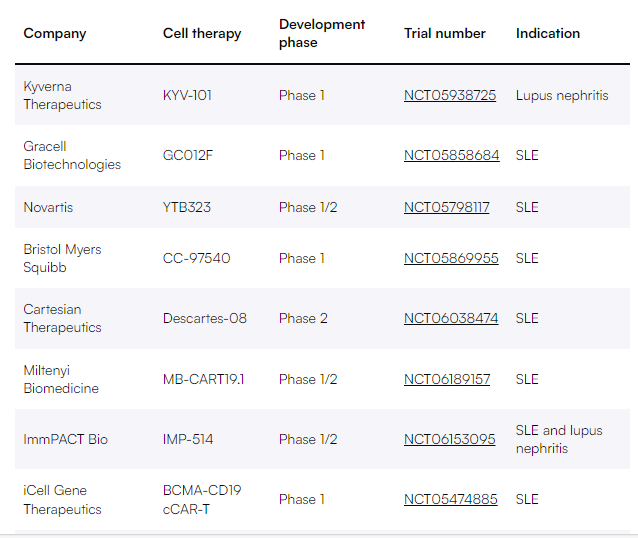Open trial link NCT05938725
Screen dimensions: 638x538
tap(450, 95)
